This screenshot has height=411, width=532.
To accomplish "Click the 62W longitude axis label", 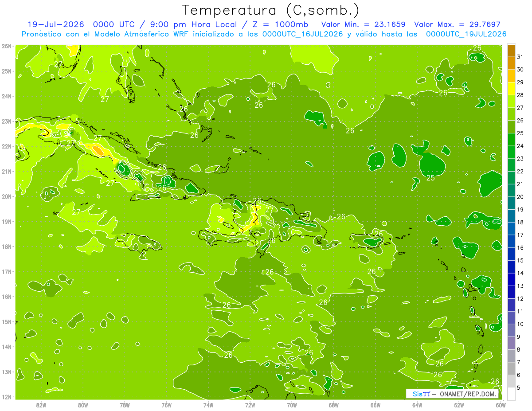I will coord(459,405).
